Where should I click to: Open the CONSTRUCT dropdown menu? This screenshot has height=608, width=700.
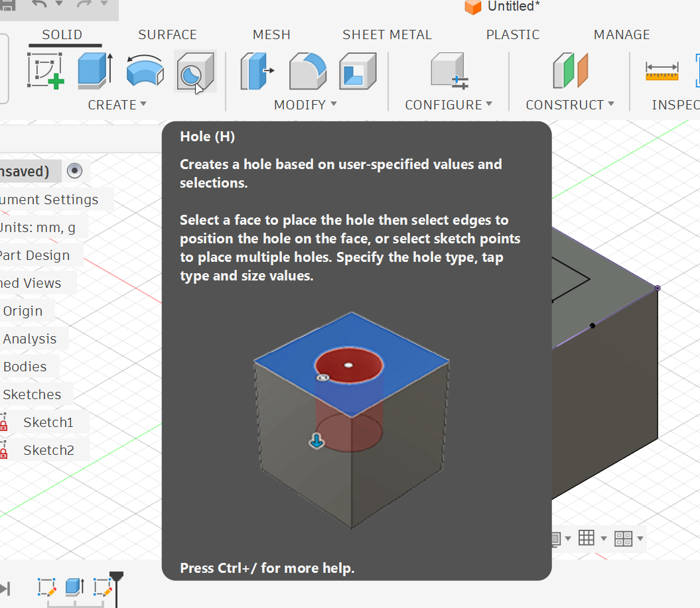click(x=570, y=105)
